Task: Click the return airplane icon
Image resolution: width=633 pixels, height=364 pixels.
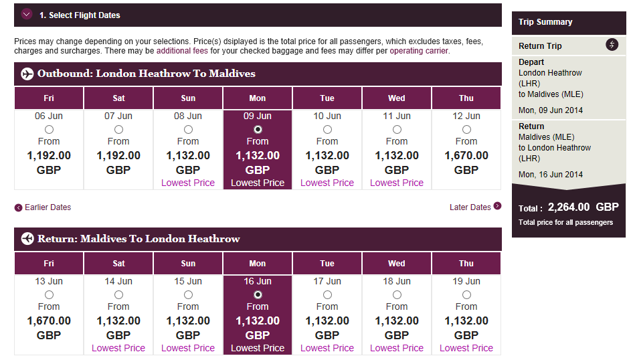Action: pos(27,239)
